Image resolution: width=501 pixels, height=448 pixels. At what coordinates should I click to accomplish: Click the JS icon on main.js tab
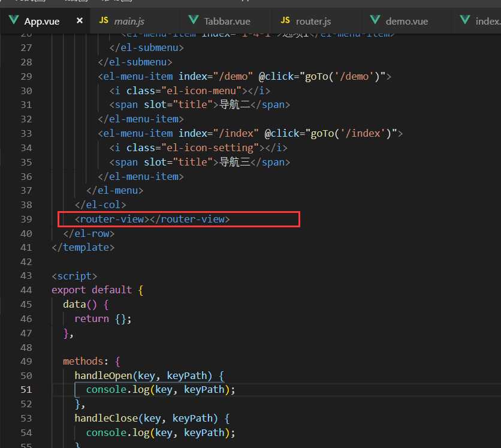click(x=104, y=20)
